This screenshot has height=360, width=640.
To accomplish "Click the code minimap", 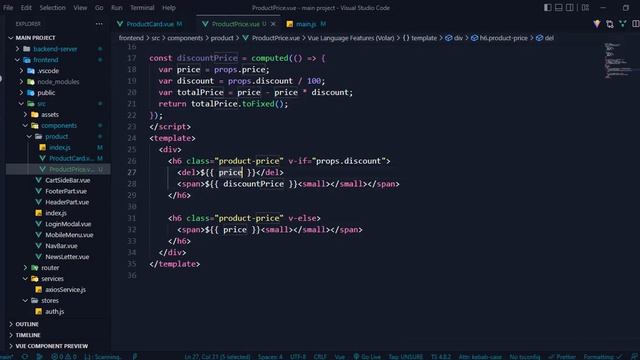I will [x=619, y=60].
